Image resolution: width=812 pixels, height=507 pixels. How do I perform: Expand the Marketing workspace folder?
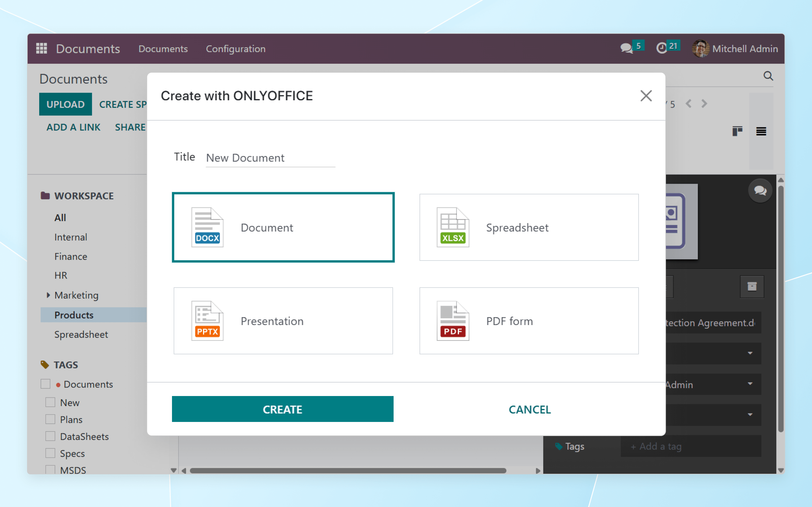(48, 295)
